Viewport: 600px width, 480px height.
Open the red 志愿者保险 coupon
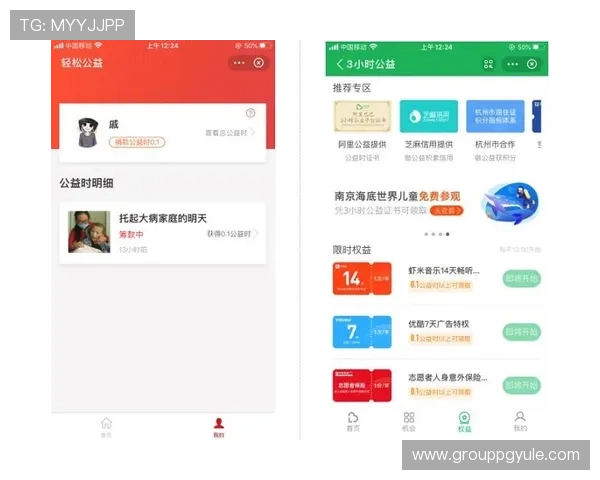[x=362, y=385]
